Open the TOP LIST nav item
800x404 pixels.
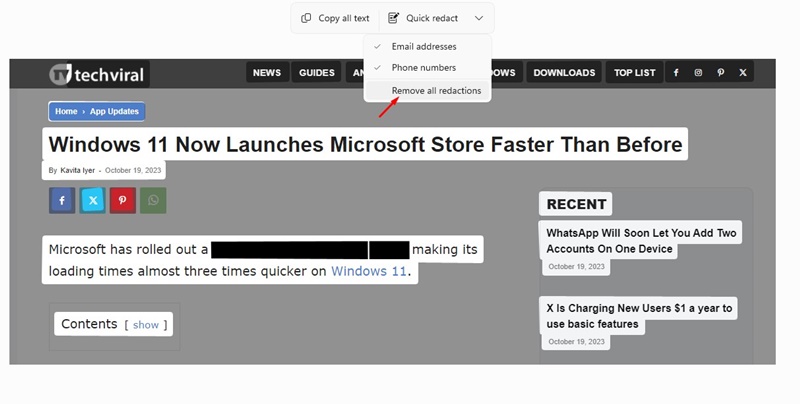pos(635,72)
